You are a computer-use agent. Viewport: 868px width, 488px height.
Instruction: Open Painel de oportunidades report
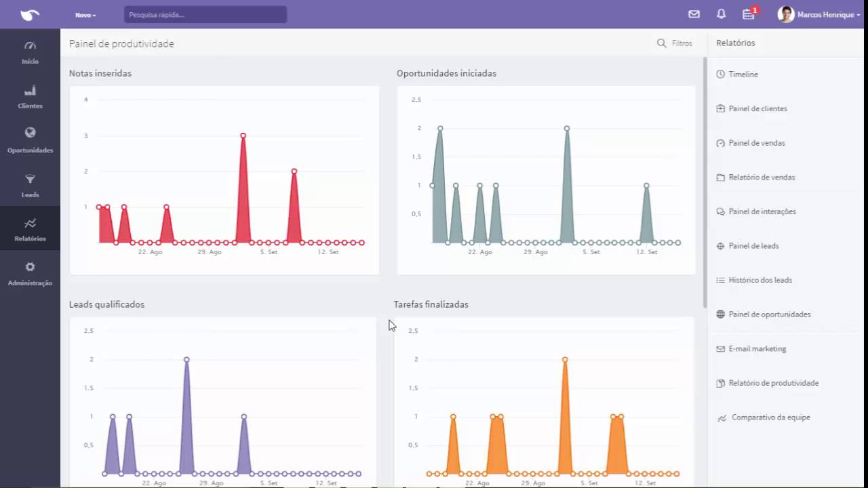pos(770,314)
